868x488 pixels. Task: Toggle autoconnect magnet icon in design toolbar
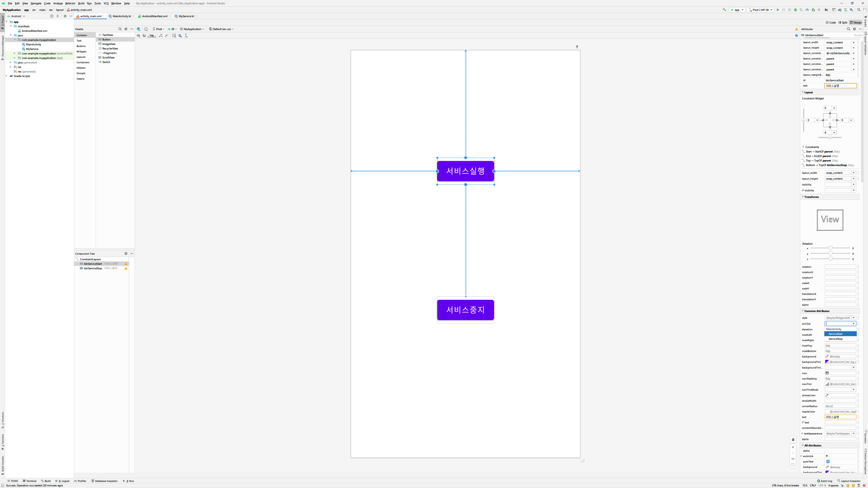coord(144,35)
